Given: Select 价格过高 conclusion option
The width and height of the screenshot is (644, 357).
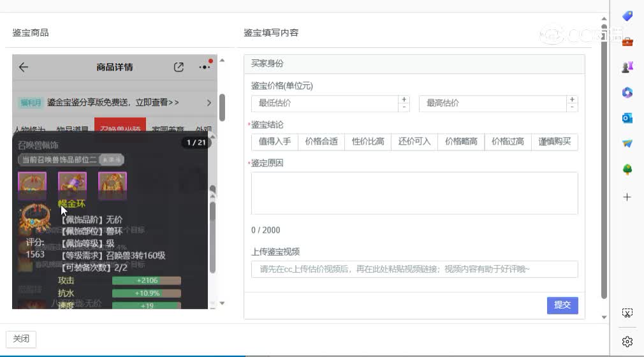Looking at the screenshot, I should tap(508, 142).
